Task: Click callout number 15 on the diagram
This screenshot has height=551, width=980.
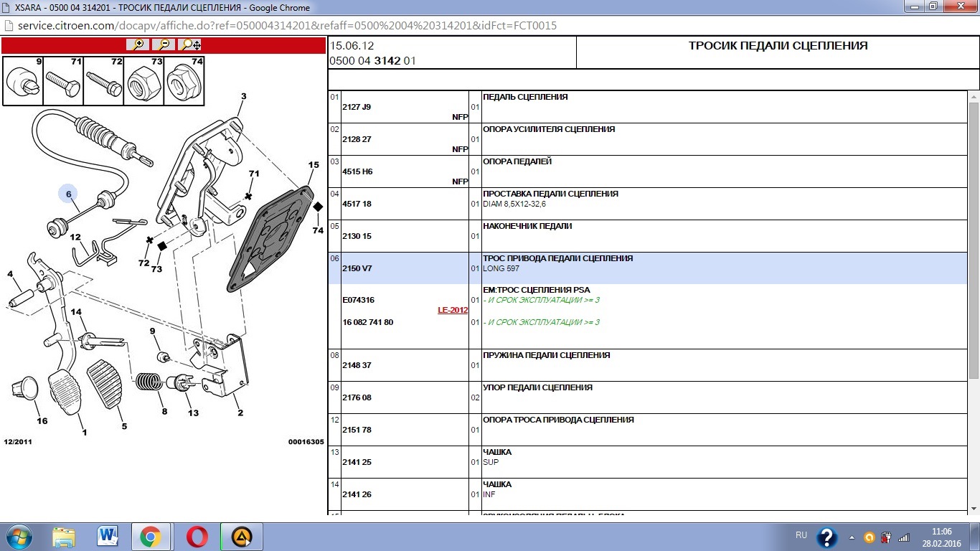Action: [x=314, y=165]
